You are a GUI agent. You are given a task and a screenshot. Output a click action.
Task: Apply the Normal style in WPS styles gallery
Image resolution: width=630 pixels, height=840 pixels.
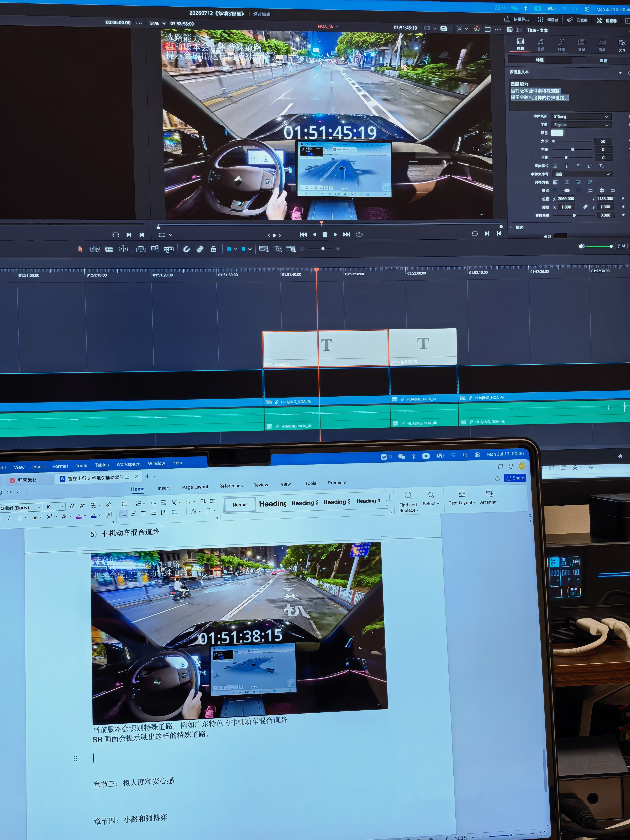(240, 505)
